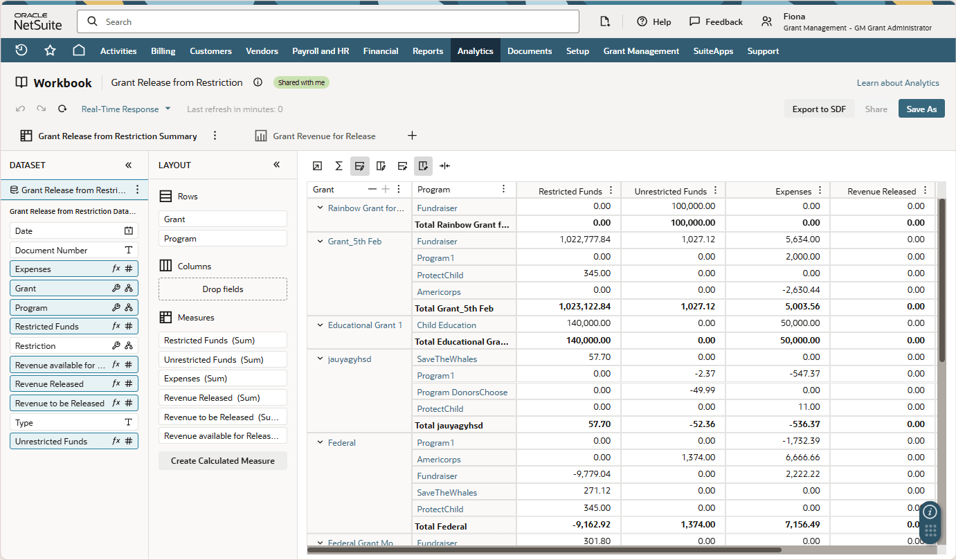This screenshot has height=560, width=956.
Task: Click the new record icon beside search bar
Action: pos(604,21)
